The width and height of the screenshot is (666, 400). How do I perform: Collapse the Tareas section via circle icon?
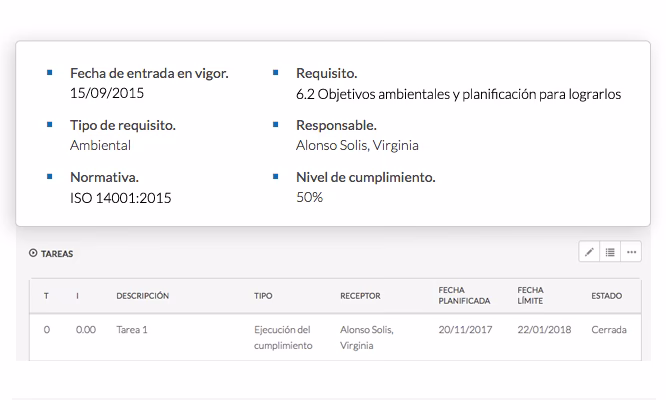[33, 254]
